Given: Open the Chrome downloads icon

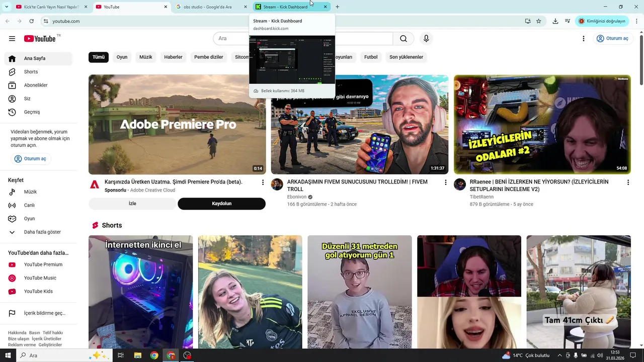Looking at the screenshot, I should pos(555,21).
